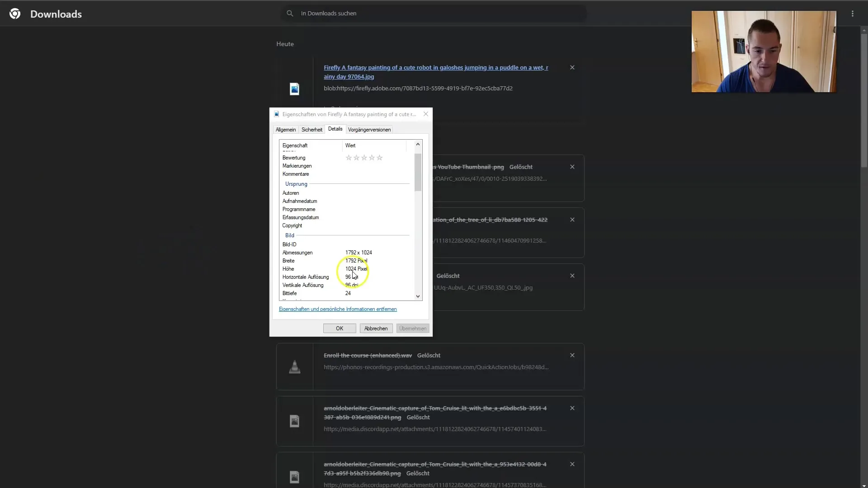Click the Chrome logo beside Downloads title
Image resolution: width=868 pixels, height=488 pixels.
[x=15, y=14]
